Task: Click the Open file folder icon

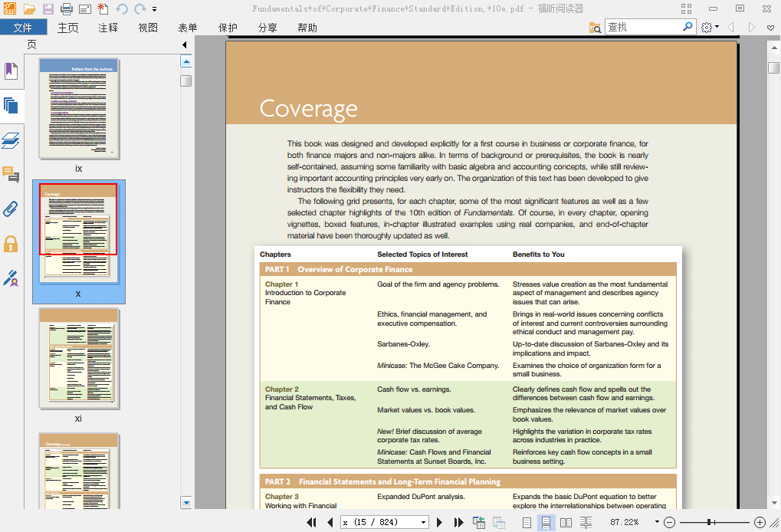Action: point(30,9)
